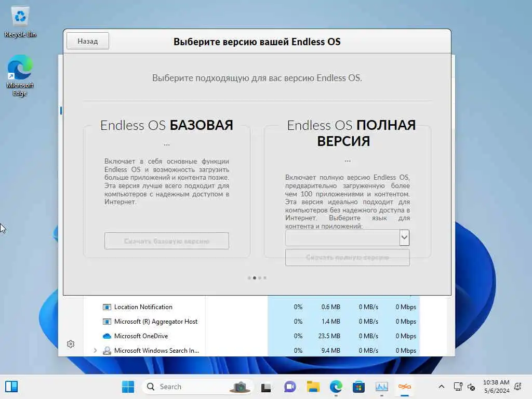
Task: Click the volume muted tray icon
Action: coord(471,387)
